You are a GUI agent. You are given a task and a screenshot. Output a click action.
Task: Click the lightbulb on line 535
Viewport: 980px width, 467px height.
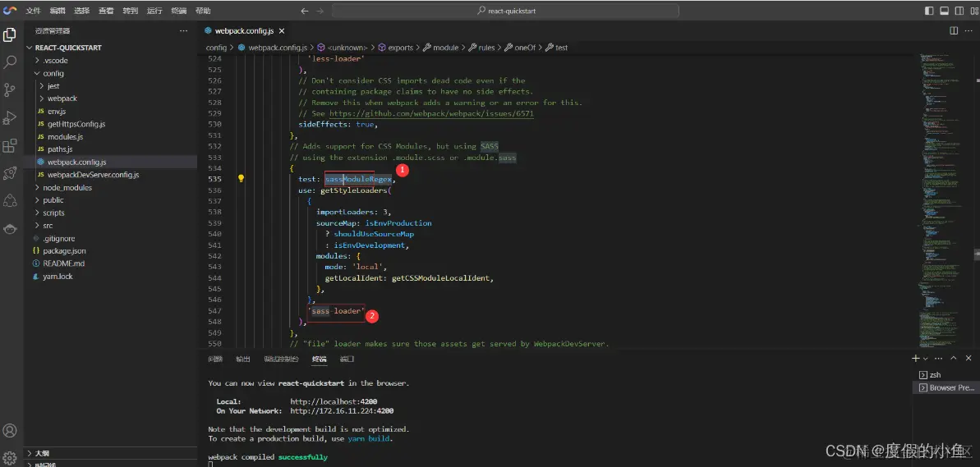click(x=242, y=179)
